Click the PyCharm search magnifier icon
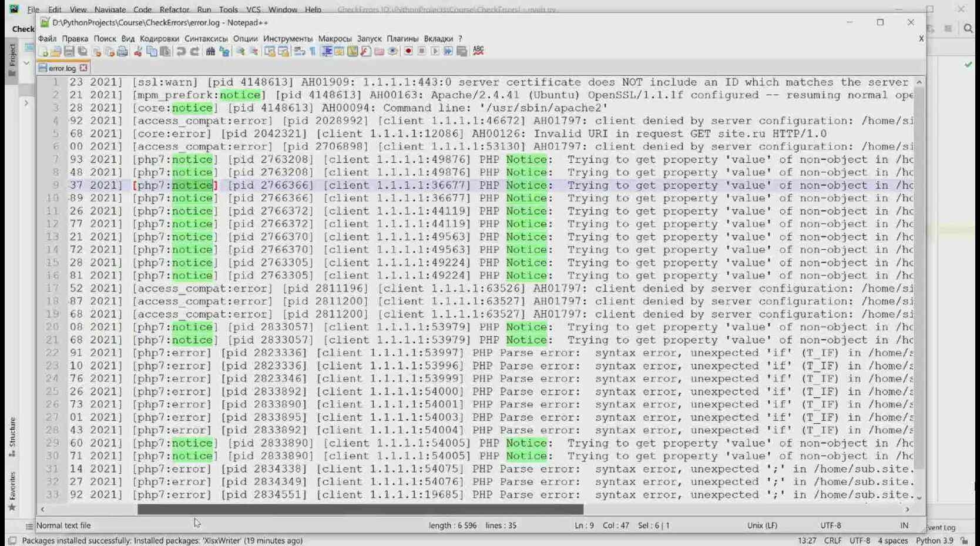This screenshot has width=980, height=546. point(968,28)
